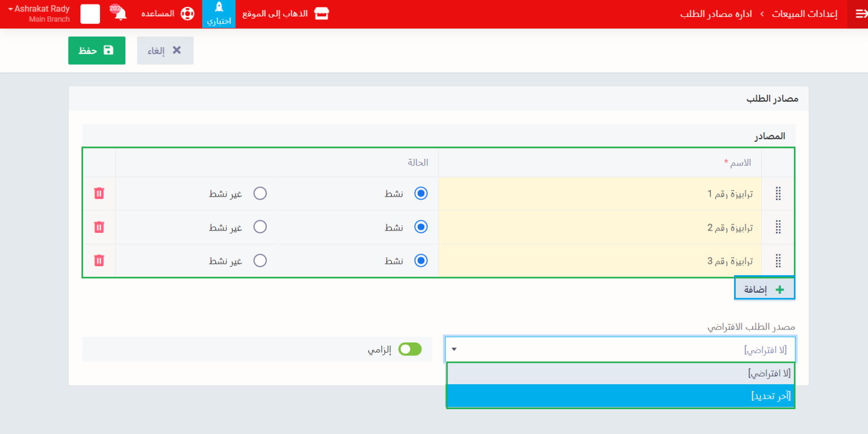Viewport: 868px width, 434px height.
Task: Click the rocket اختباري trial icon
Action: point(219,14)
